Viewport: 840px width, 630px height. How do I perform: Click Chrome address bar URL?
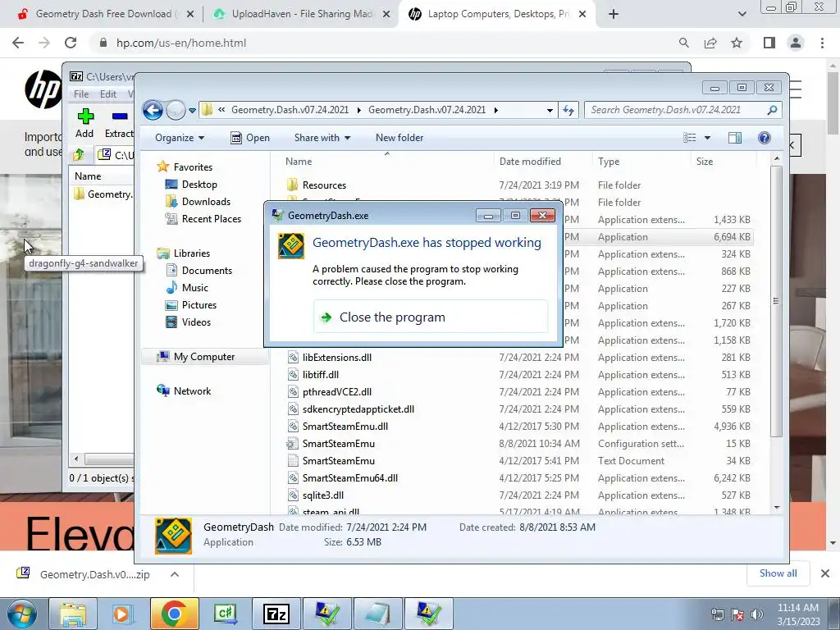click(x=181, y=43)
